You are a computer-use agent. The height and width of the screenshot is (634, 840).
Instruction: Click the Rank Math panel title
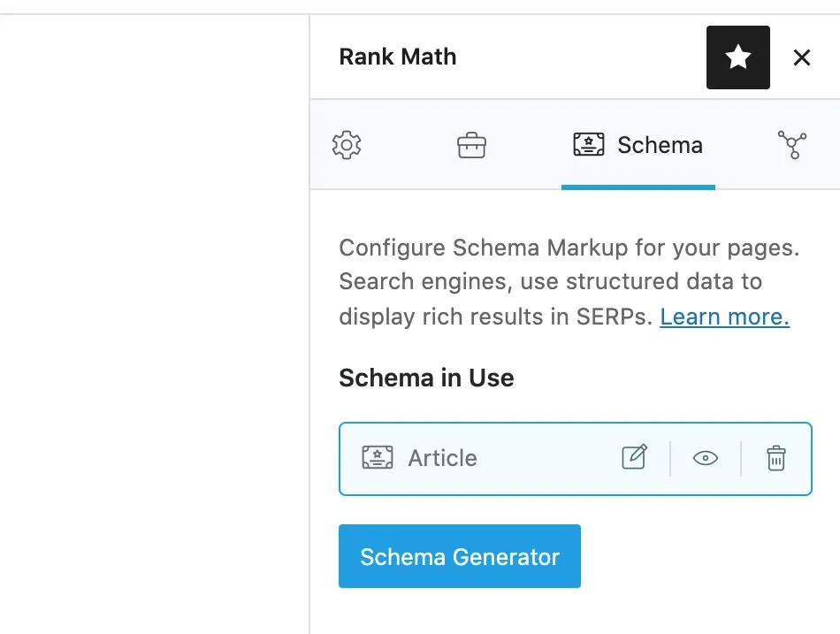[397, 57]
